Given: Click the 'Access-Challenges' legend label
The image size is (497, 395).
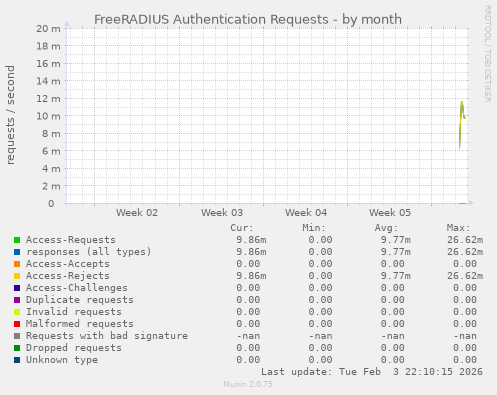Looking at the screenshot, I should pos(77,288).
